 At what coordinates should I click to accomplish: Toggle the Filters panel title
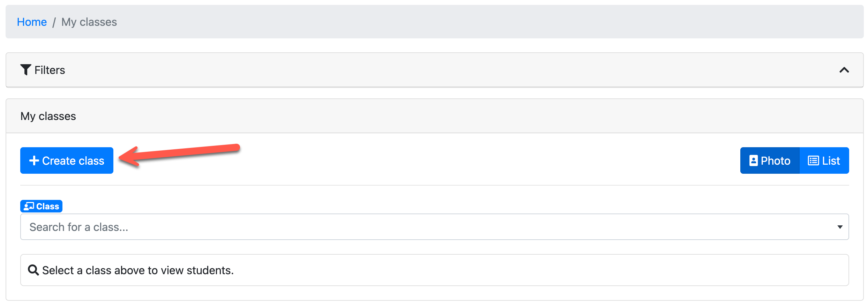(50, 70)
